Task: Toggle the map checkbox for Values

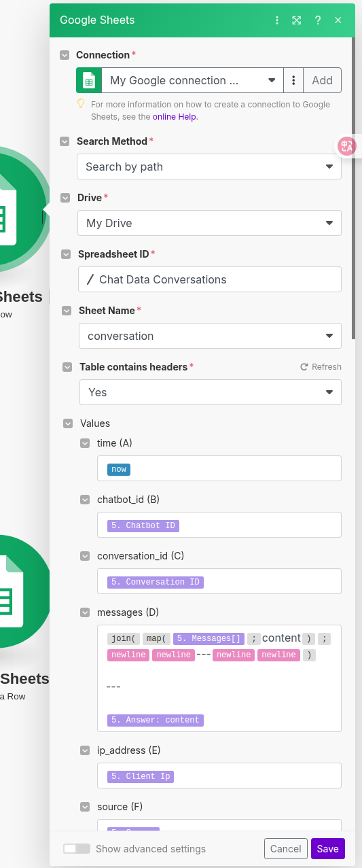Action: pos(68,423)
